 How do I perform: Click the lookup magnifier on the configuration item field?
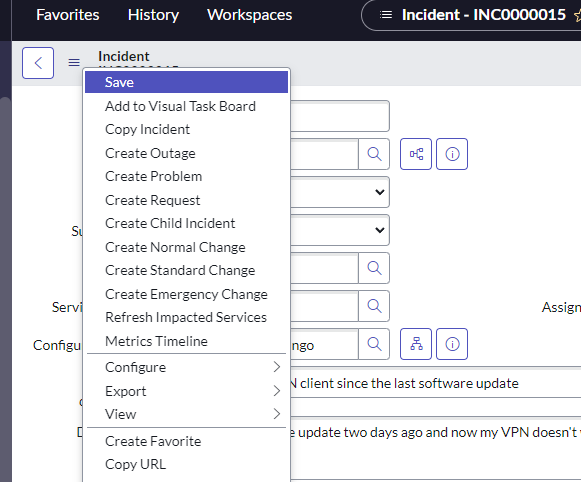point(374,344)
